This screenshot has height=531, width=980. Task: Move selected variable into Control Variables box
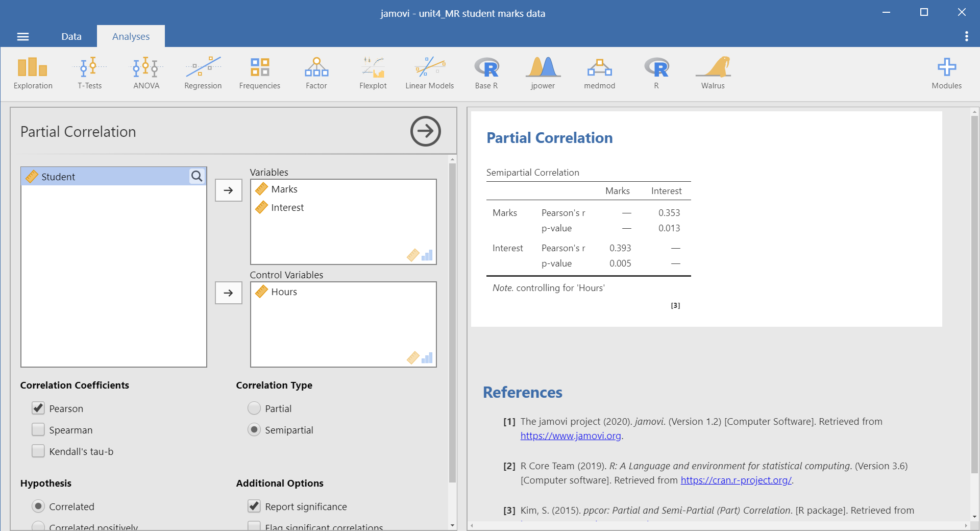click(x=229, y=293)
